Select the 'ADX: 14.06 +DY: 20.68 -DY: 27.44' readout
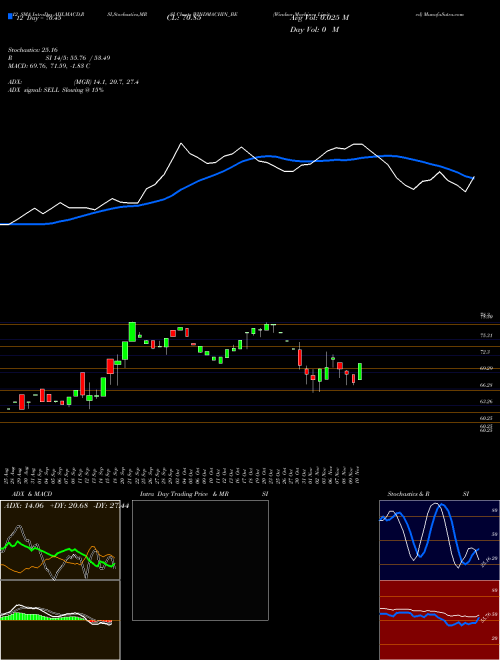This screenshot has width=500, height=660. [x=66, y=506]
